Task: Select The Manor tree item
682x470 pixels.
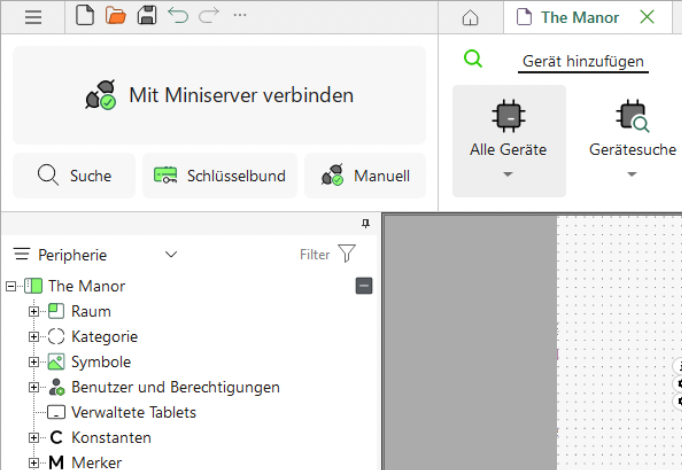Action: coord(87,286)
